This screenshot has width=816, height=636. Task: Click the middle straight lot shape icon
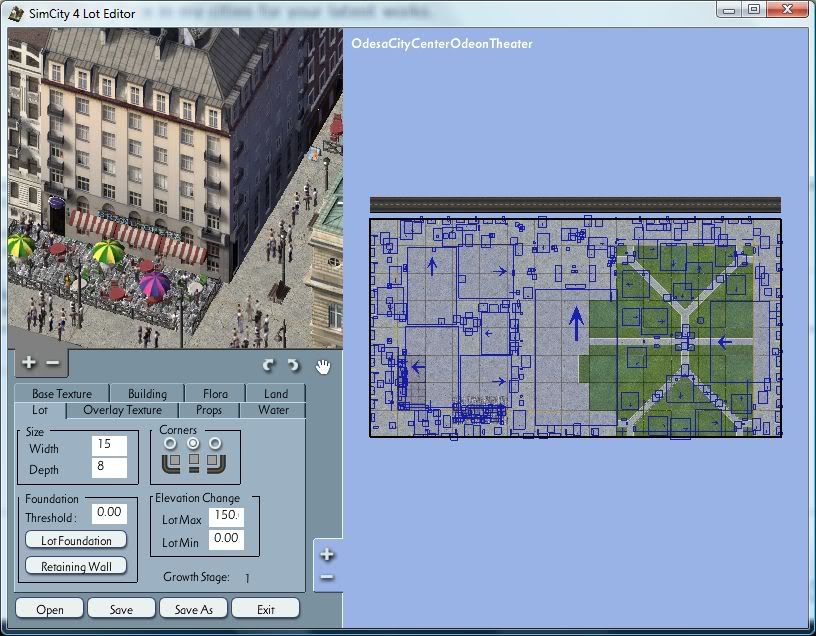pyautogui.click(x=194, y=463)
